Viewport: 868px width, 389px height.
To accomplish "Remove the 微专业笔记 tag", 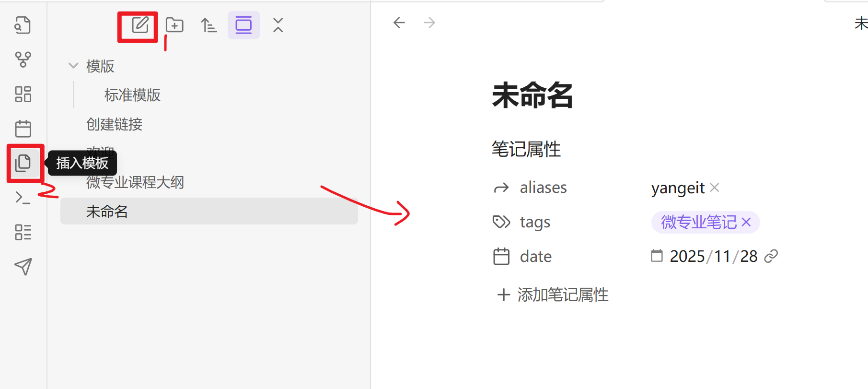I will pyautogui.click(x=746, y=222).
